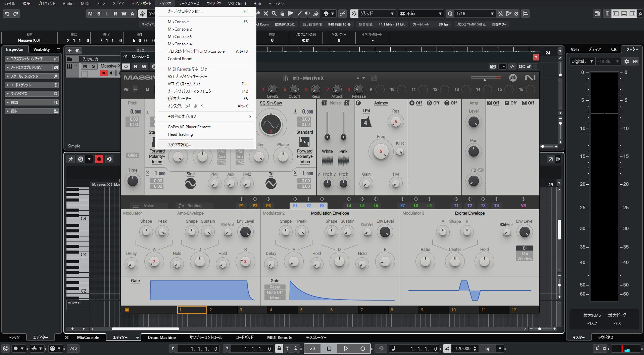Screen dimensions: 644x355
Task: Expand その他のオプション submenu
Action: click(205, 117)
